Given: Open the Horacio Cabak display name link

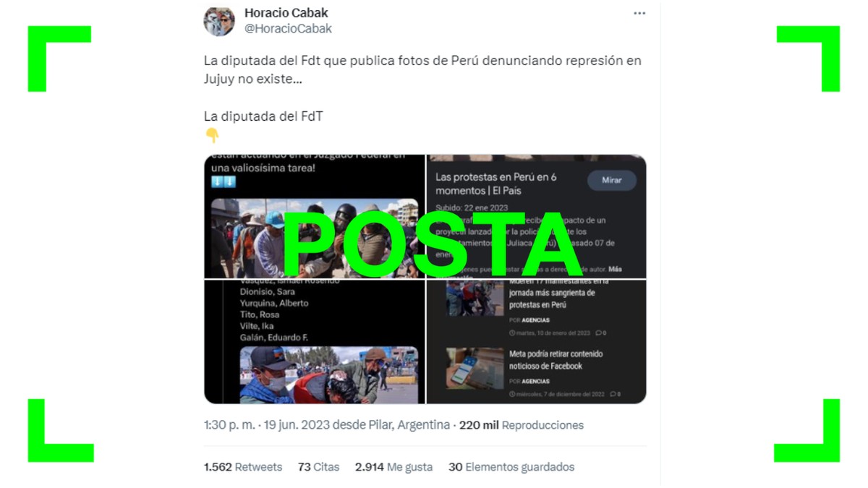Looking at the screenshot, I should click(286, 13).
